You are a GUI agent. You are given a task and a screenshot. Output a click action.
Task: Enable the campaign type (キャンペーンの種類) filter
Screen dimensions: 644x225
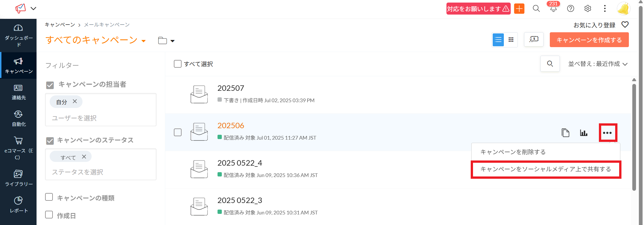click(49, 197)
